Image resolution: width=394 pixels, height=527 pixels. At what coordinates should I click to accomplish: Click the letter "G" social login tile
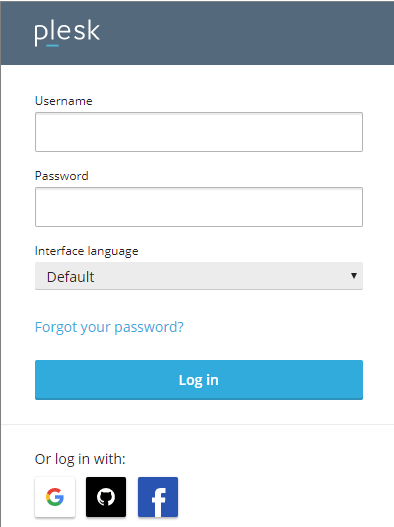point(55,497)
